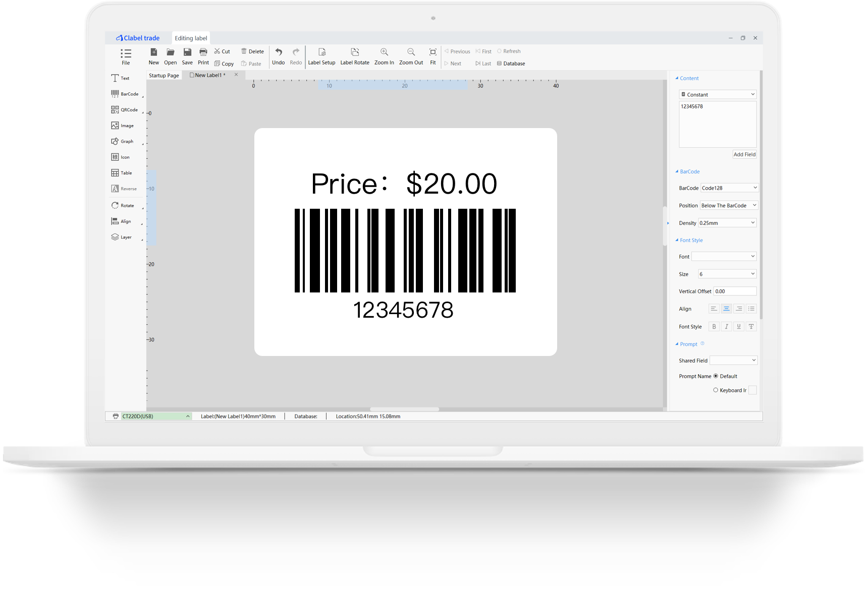Select the BarCode tool

(125, 94)
